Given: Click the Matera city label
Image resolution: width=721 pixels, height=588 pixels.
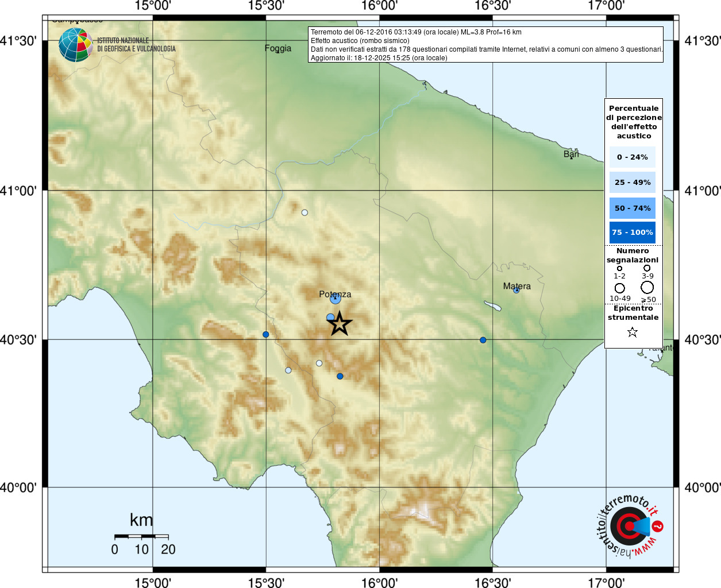Looking at the screenshot, I should pos(517,286).
